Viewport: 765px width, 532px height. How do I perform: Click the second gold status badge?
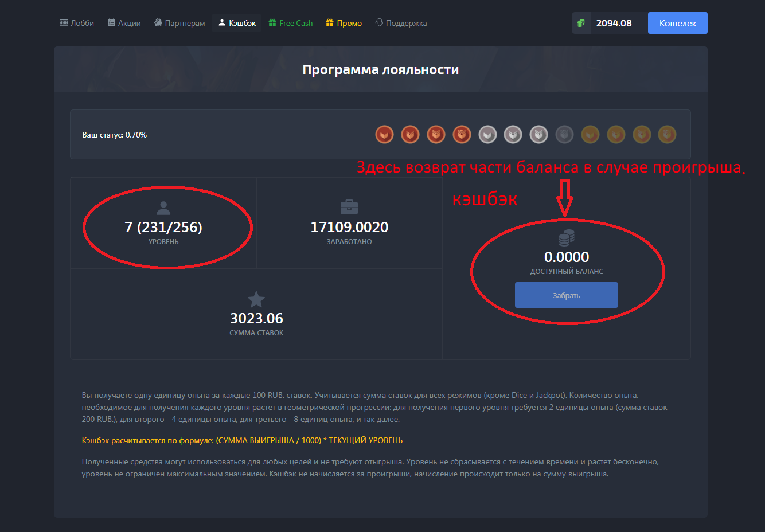tap(616, 135)
